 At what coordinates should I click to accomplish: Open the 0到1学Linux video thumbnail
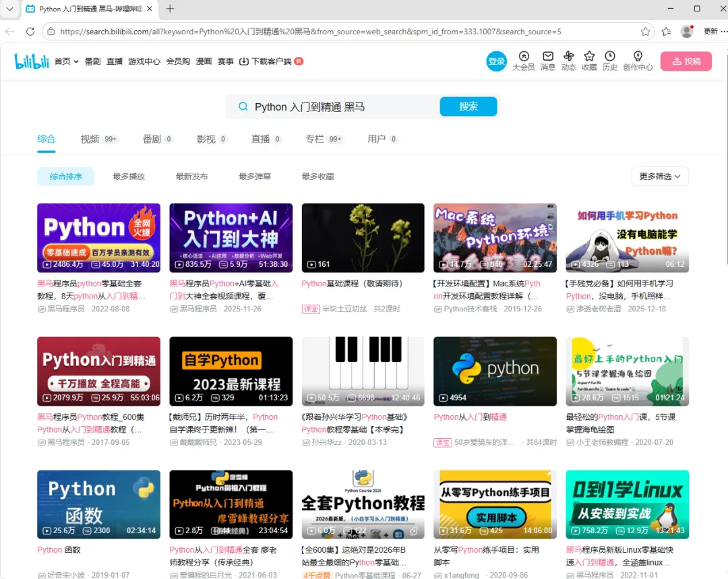click(628, 504)
